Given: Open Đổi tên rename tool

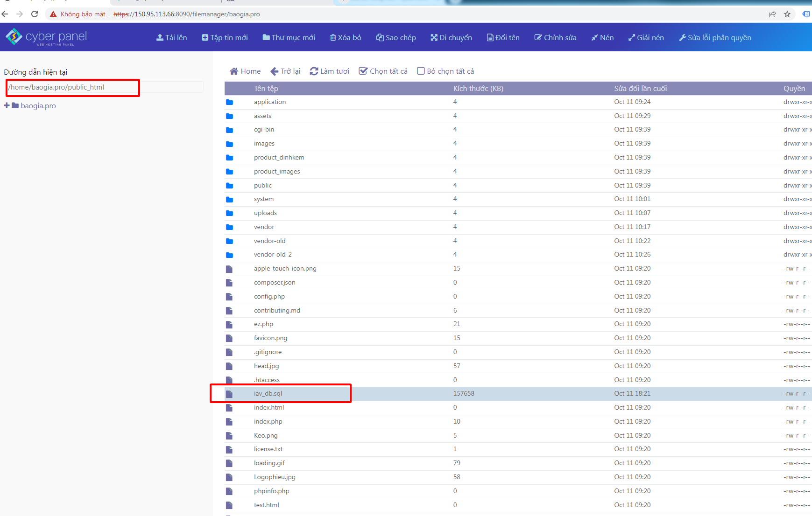Looking at the screenshot, I should (503, 37).
